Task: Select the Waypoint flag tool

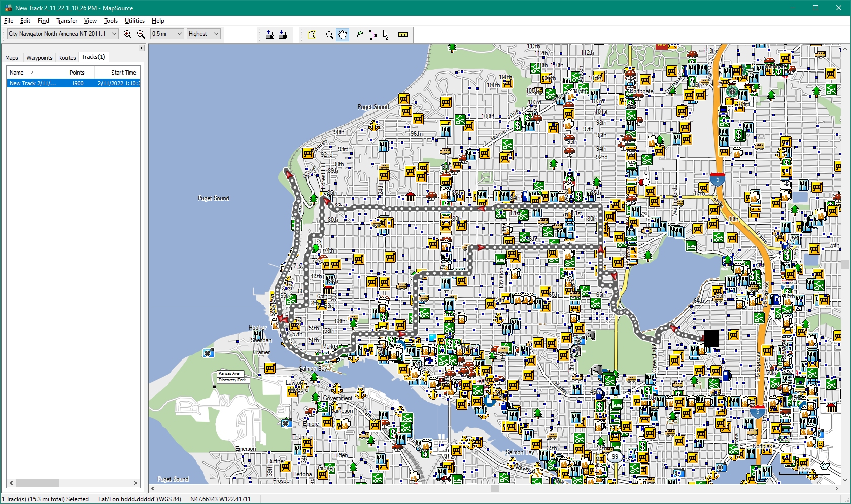Action: [x=359, y=34]
